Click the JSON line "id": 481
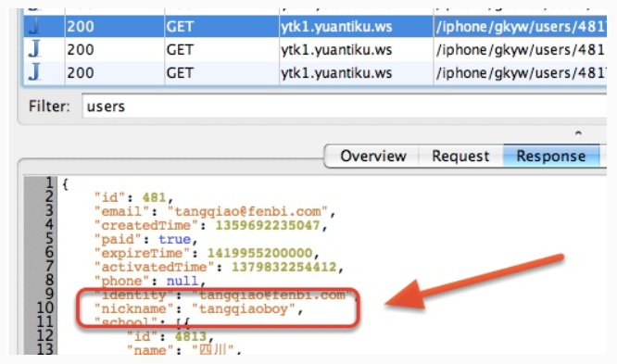This screenshot has width=617, height=364. [133, 197]
